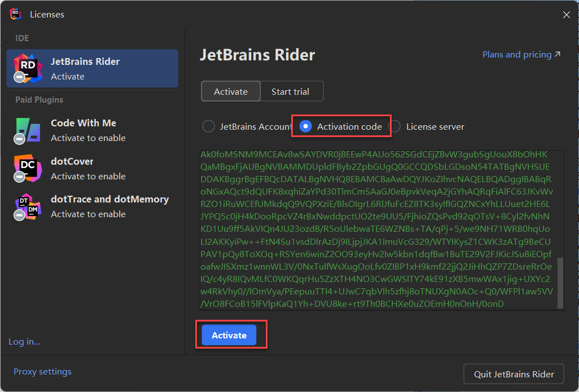Open the Plans and pricing link
Screen dimensions: 579x392
coord(516,55)
